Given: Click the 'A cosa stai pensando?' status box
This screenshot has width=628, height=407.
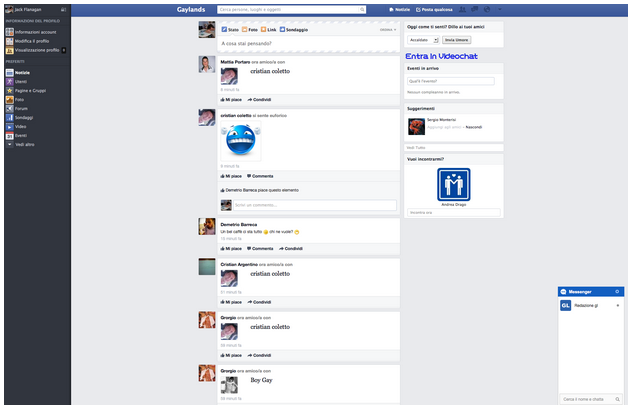Looking at the screenshot, I should click(x=308, y=43).
